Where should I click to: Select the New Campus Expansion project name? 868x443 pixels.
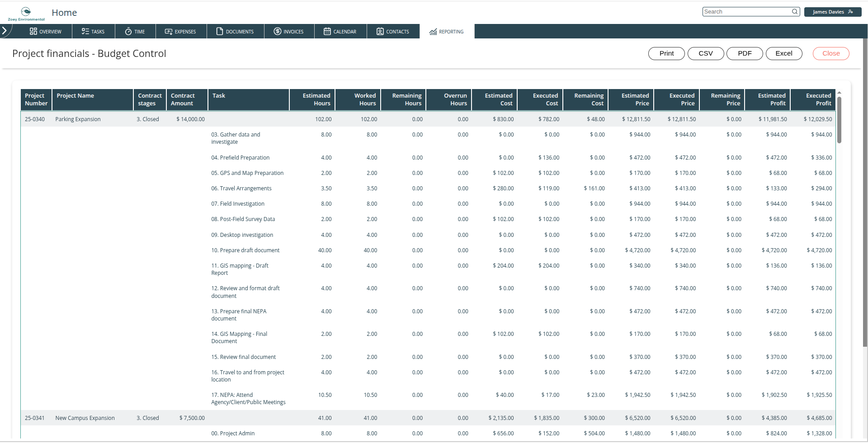85,418
